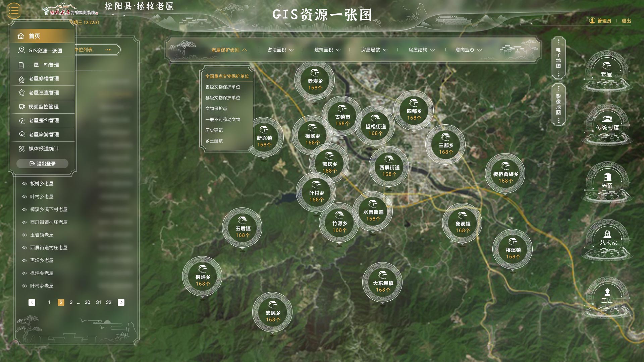Click the 枫坪乡 map marker
The height and width of the screenshot is (362, 644).
point(202,277)
